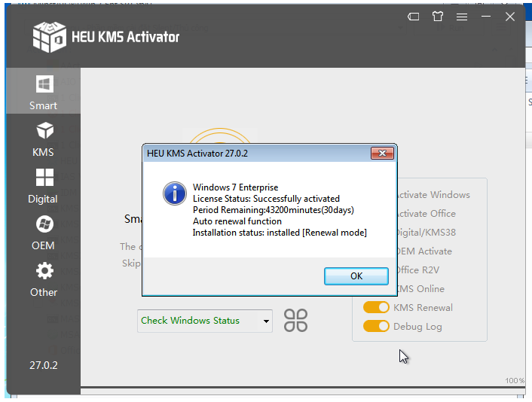Confirm the dialog with OK
The width and height of the screenshot is (532, 402).
click(x=356, y=276)
